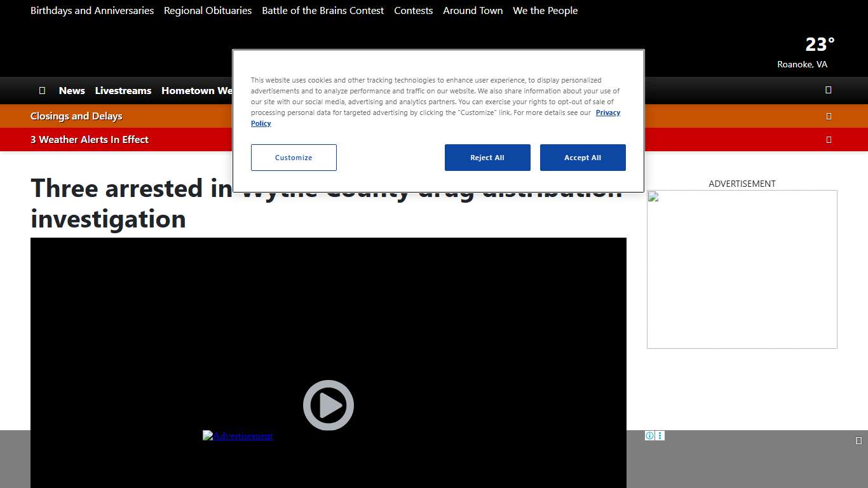Click the ad info icon on bottom banner

pyautogui.click(x=649, y=436)
